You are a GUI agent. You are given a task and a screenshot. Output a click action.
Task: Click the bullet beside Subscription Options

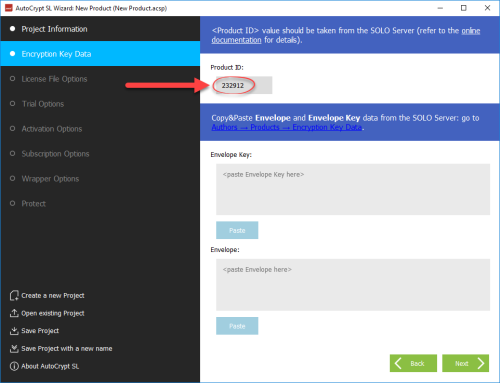pyautogui.click(x=12, y=153)
